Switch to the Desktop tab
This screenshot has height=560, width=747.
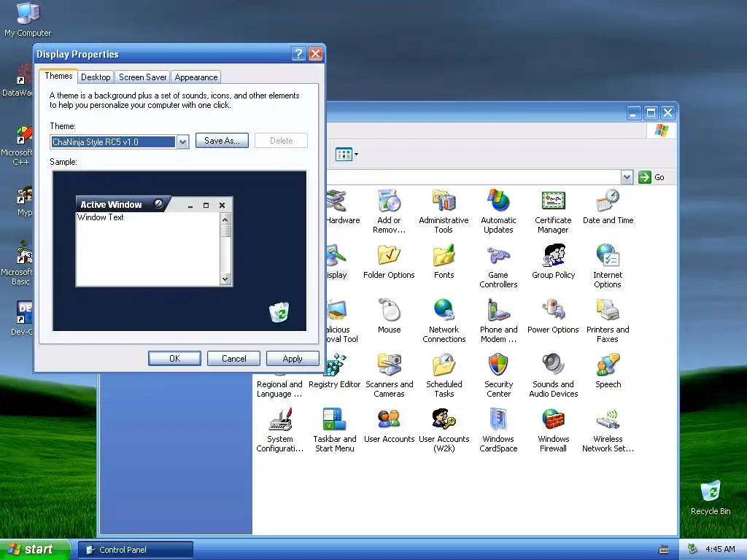tap(96, 77)
